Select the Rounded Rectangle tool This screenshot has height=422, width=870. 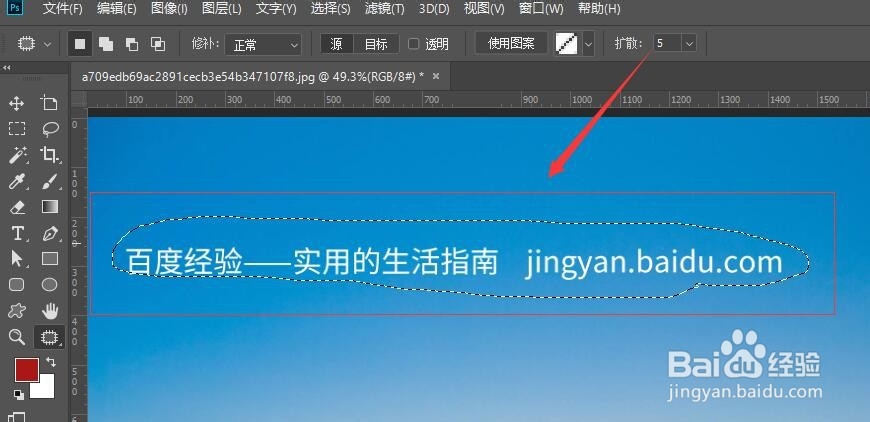pyautogui.click(x=17, y=285)
